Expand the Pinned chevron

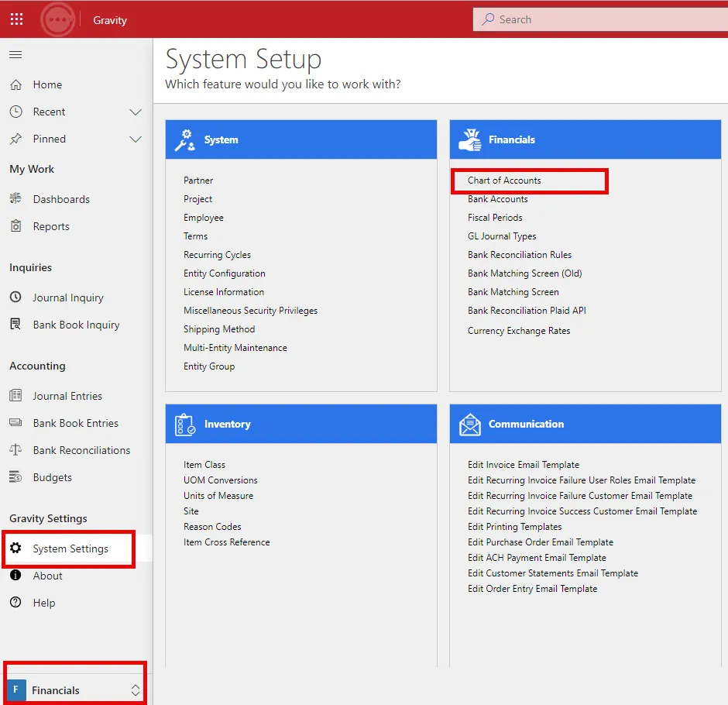click(x=136, y=139)
